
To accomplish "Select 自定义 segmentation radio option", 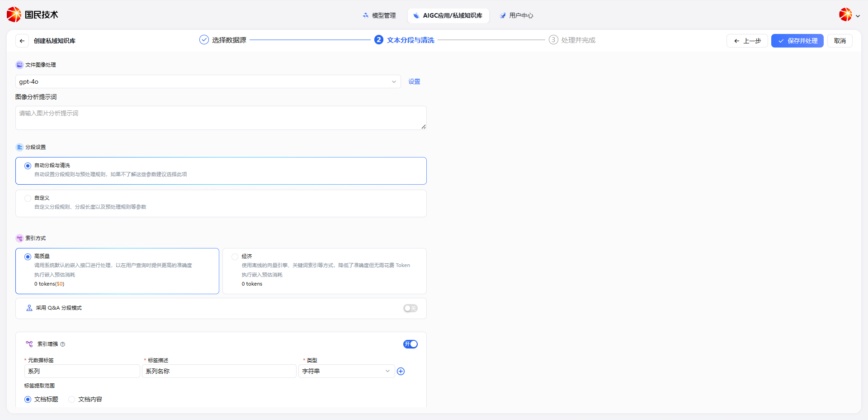I will coord(28,198).
